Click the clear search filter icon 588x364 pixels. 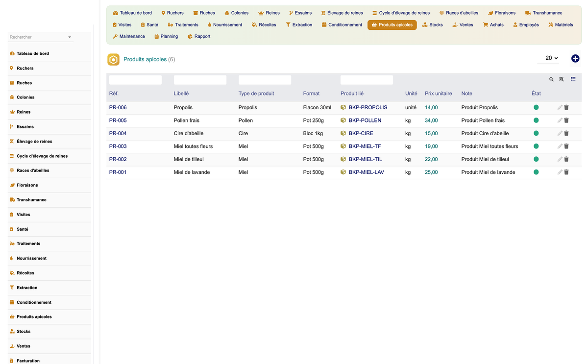[x=562, y=79]
